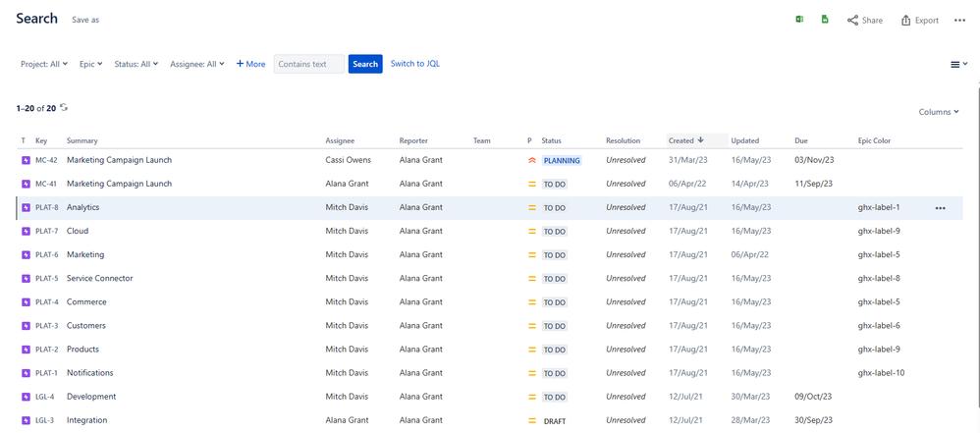This screenshot has width=980, height=433.
Task: Open the Columns chooser dropdown
Action: (938, 112)
